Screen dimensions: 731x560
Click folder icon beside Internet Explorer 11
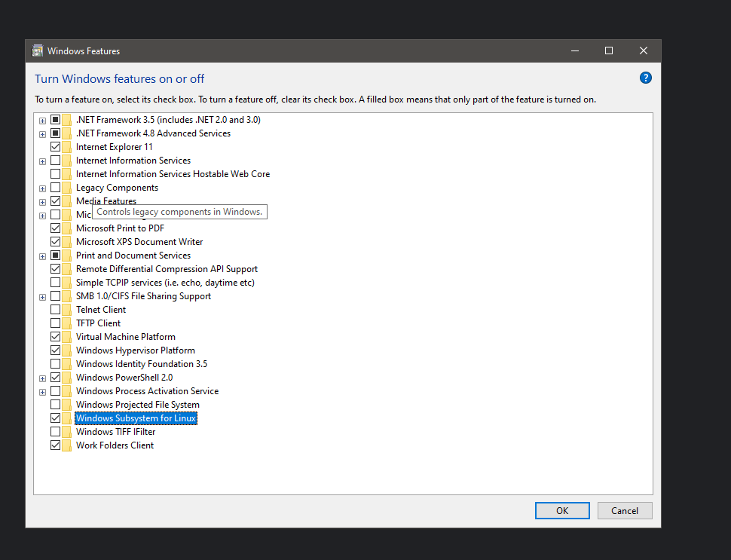[67, 147]
